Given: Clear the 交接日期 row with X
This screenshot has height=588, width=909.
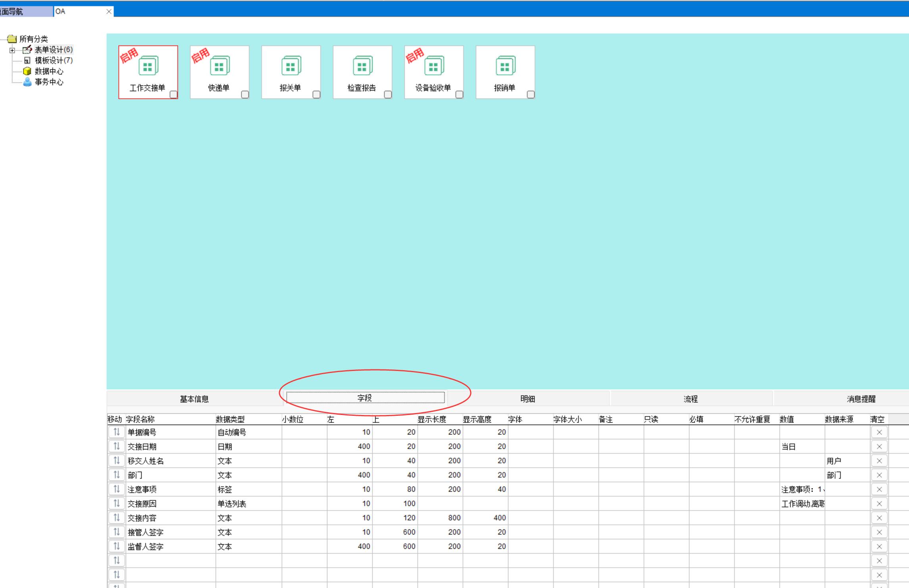Looking at the screenshot, I should click(879, 447).
